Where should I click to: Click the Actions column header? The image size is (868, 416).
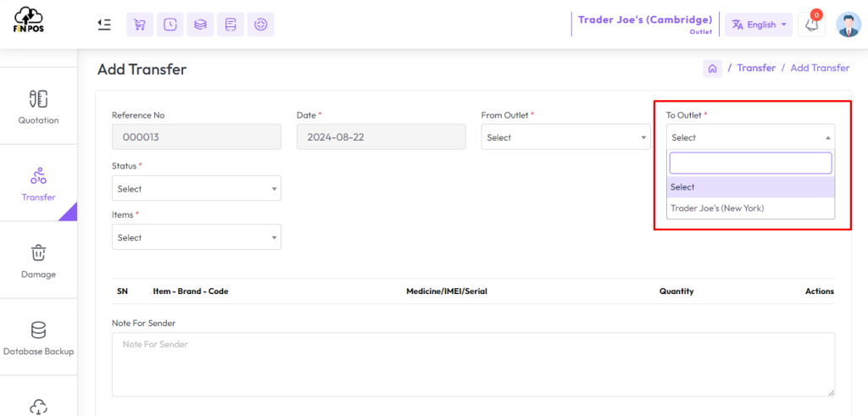point(820,291)
